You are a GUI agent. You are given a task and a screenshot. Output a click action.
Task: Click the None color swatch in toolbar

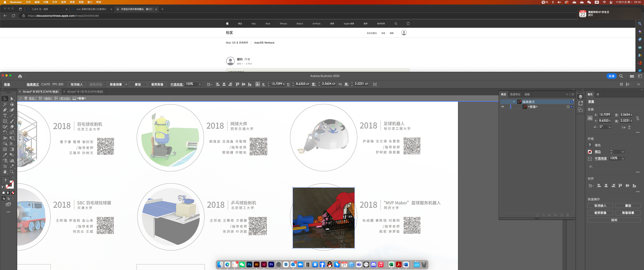pos(13,193)
